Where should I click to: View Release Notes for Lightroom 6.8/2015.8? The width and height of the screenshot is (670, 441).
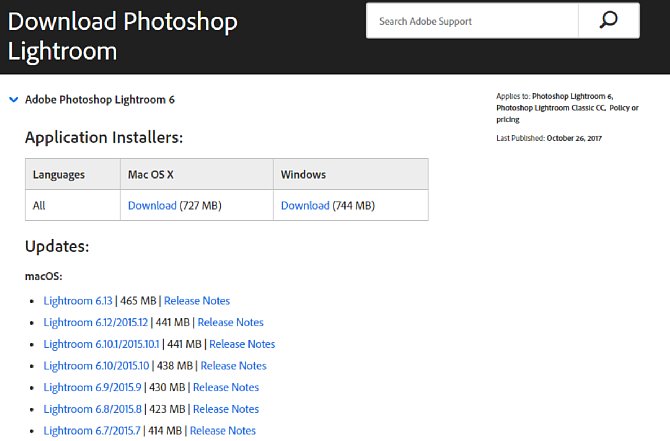(x=226, y=409)
